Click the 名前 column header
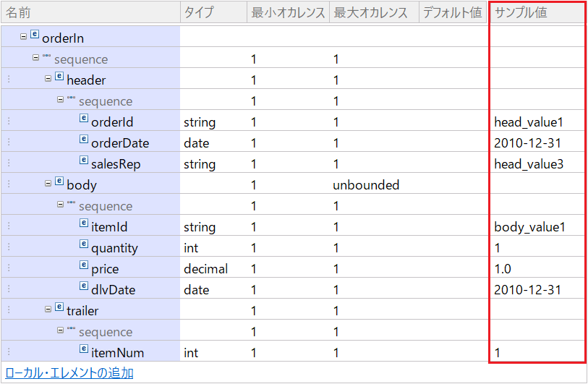 tap(90, 12)
